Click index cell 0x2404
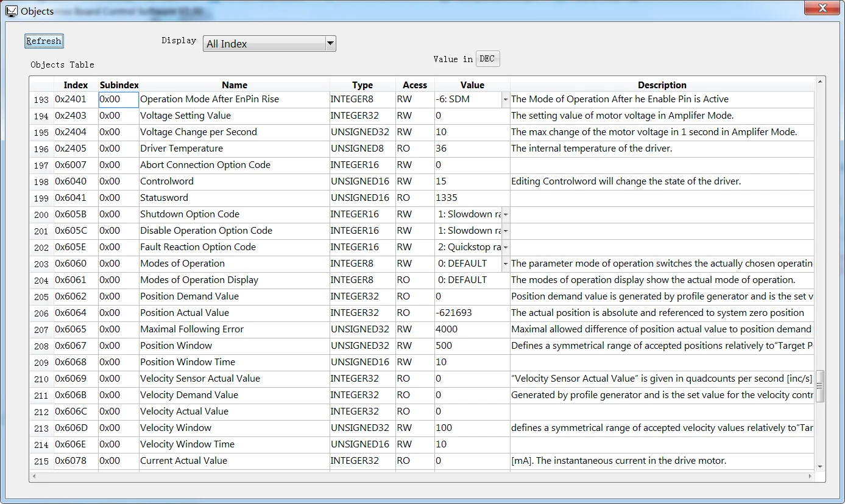 [x=76, y=132]
